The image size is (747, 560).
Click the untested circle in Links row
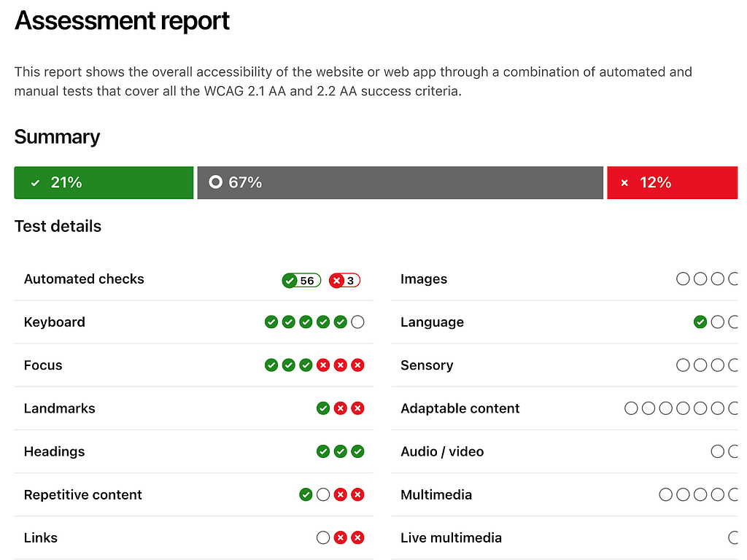[x=323, y=538]
